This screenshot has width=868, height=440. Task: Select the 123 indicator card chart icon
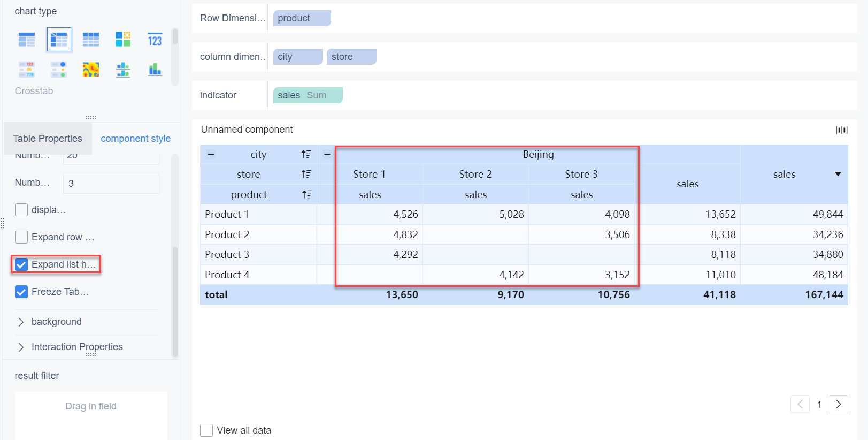[155, 40]
